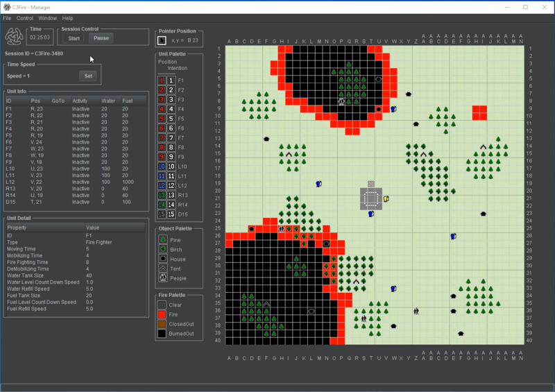Pause the simulation session

pyautogui.click(x=101, y=38)
